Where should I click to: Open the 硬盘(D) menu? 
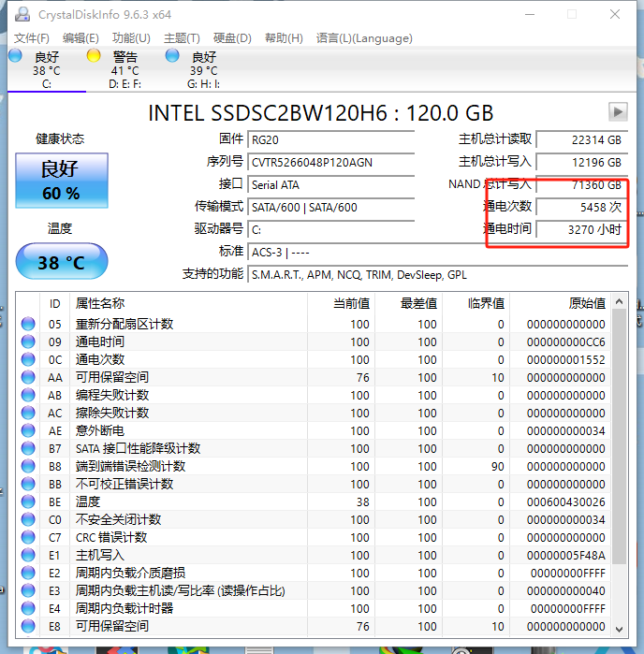coord(232,38)
